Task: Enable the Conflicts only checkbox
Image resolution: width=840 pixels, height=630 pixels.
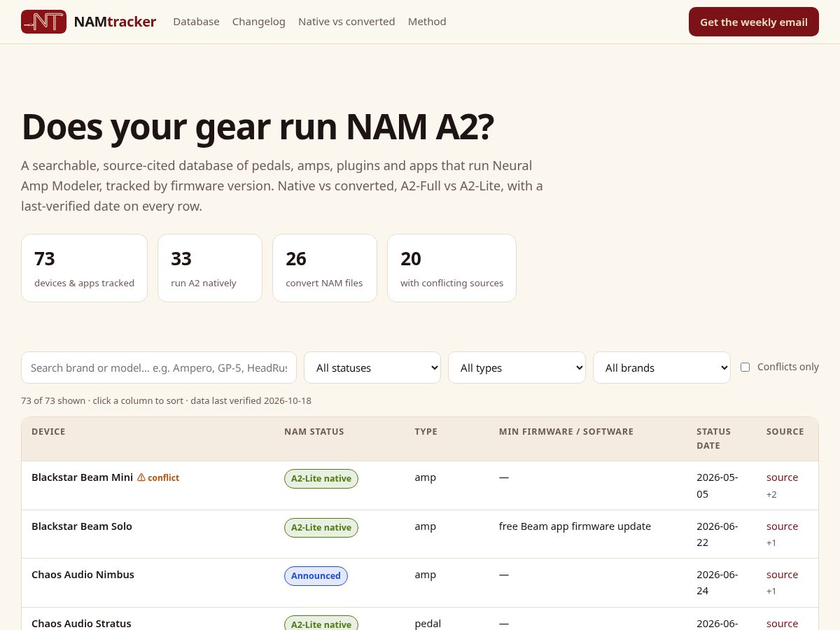Action: click(x=745, y=367)
